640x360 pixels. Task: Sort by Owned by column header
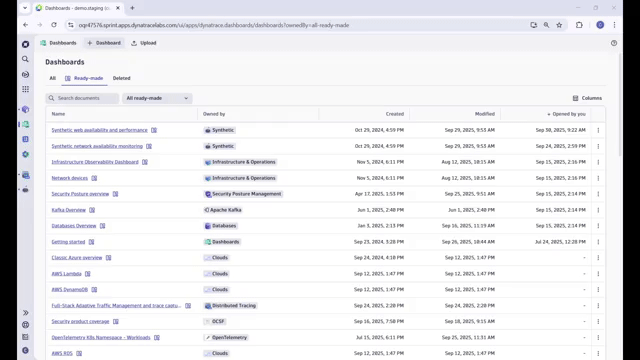tap(214, 114)
